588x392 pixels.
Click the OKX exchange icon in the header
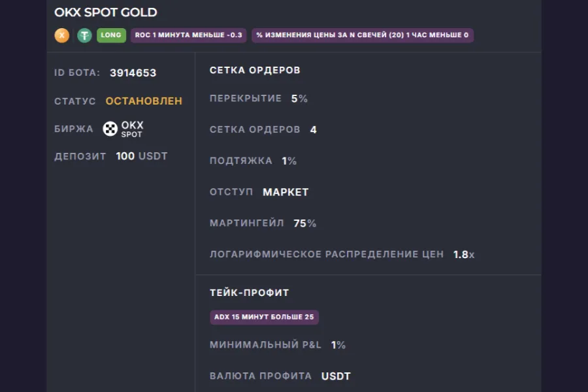pos(61,35)
